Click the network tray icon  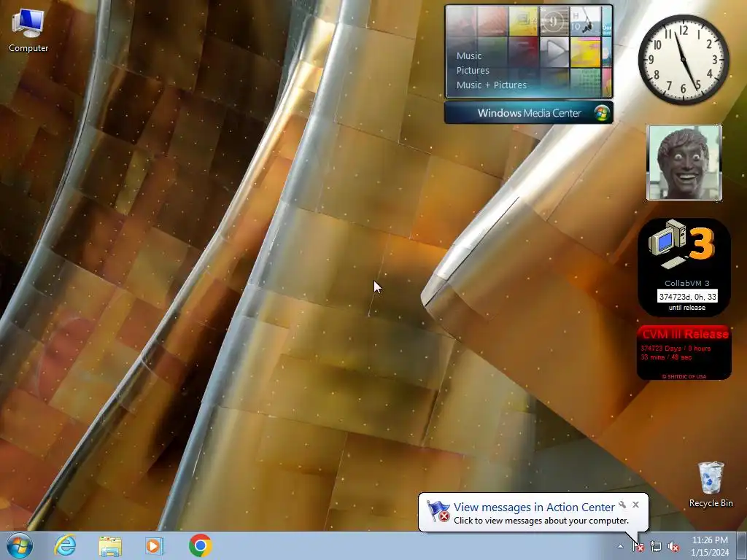coord(656,547)
